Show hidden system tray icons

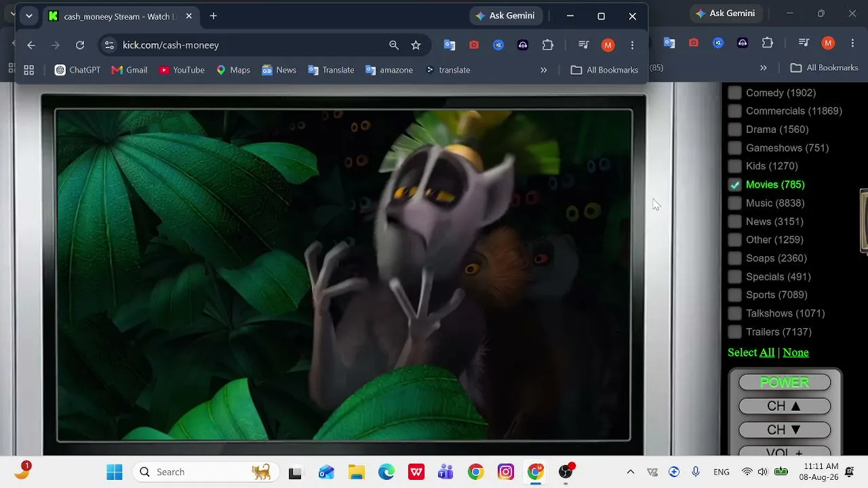pos(630,472)
